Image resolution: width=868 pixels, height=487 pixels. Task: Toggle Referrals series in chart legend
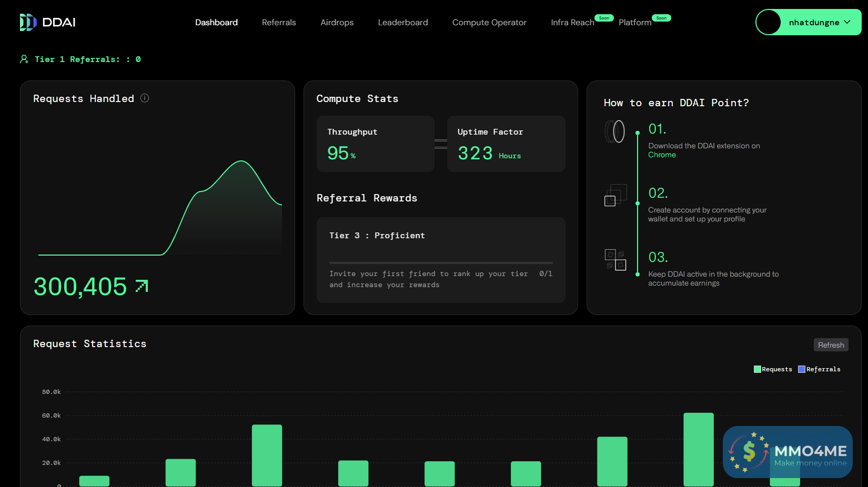pos(819,369)
